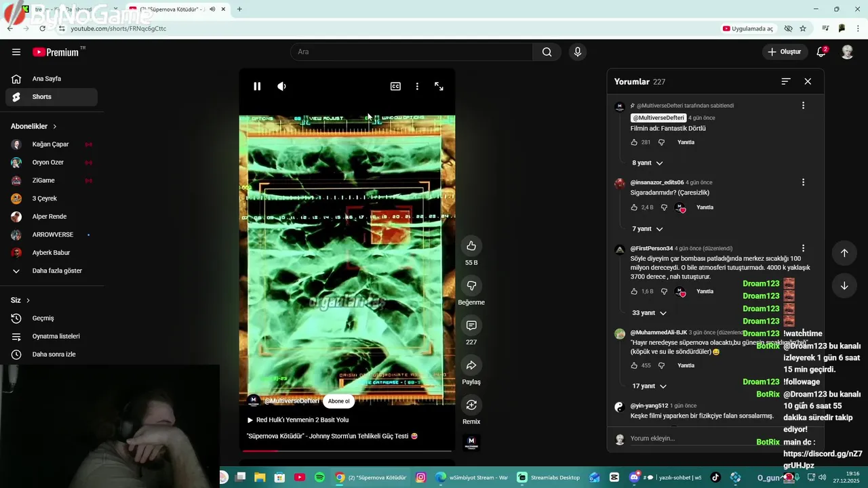Viewport: 868px width, 488px height.
Task: Open the Oluştur create button
Action: pos(785,52)
